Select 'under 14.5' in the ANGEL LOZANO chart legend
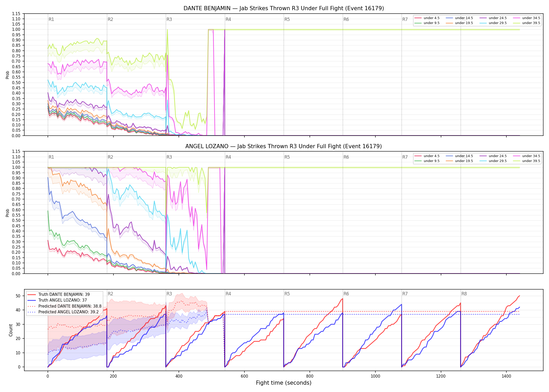 459,156
